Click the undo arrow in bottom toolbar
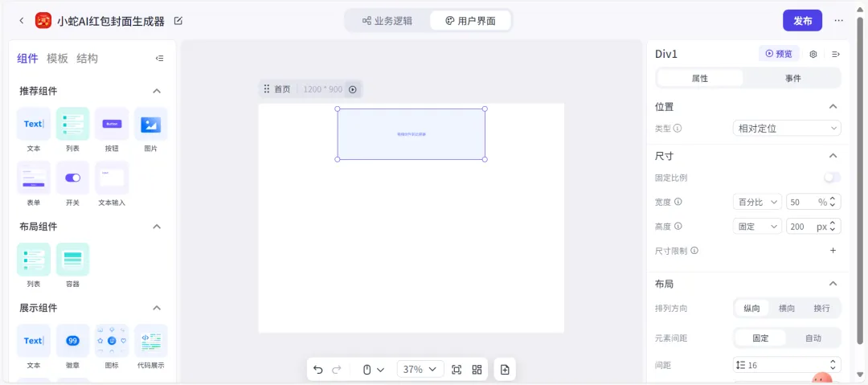The height and width of the screenshot is (385, 868). (317, 370)
